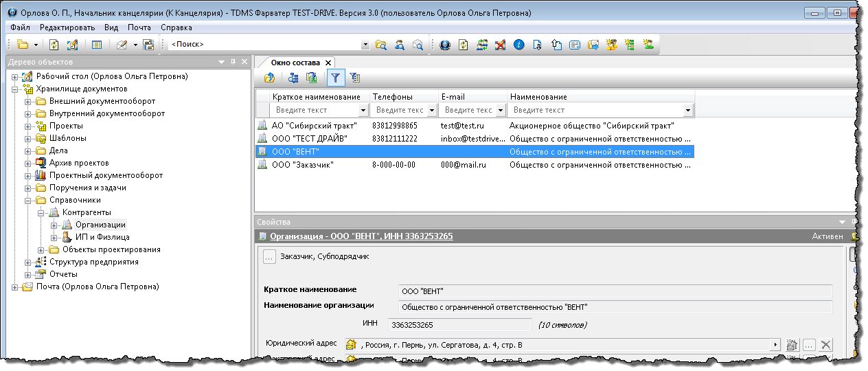
Task: Click the blue info icon in the toolbar
Action: pyautogui.click(x=519, y=45)
